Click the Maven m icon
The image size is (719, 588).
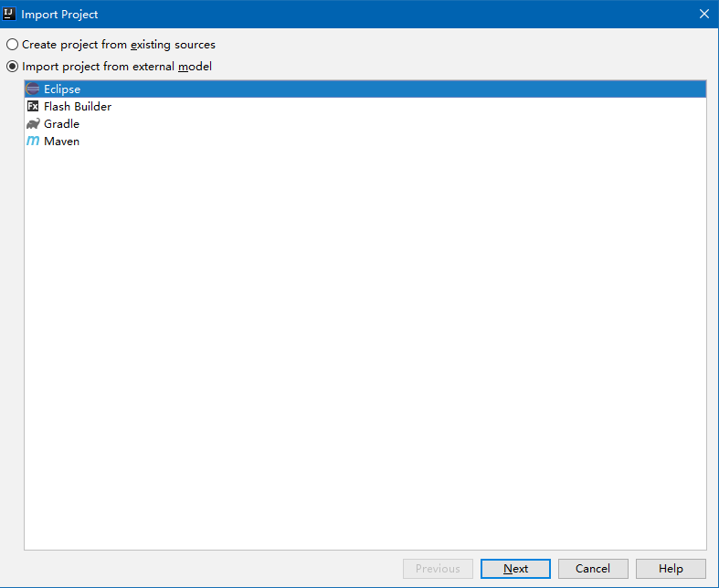point(33,142)
